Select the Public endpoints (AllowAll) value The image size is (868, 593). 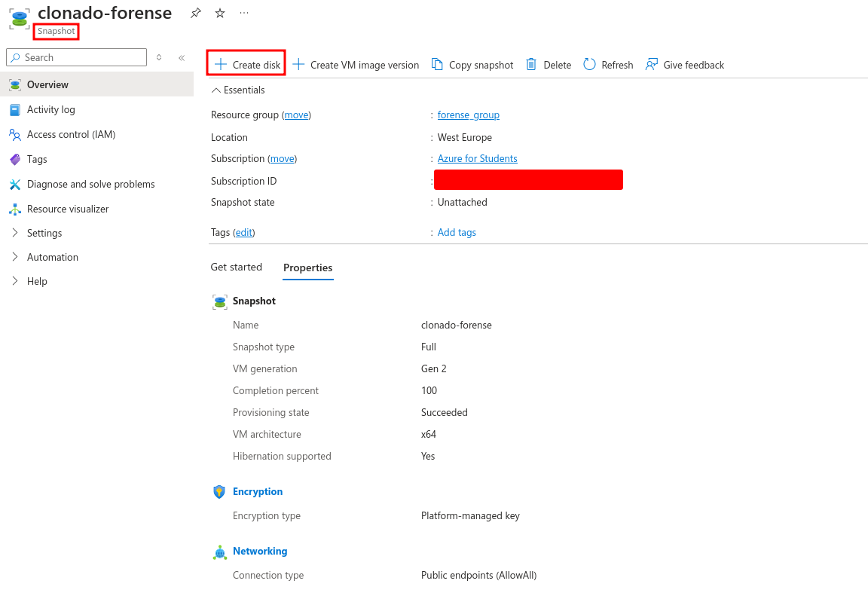point(479,576)
